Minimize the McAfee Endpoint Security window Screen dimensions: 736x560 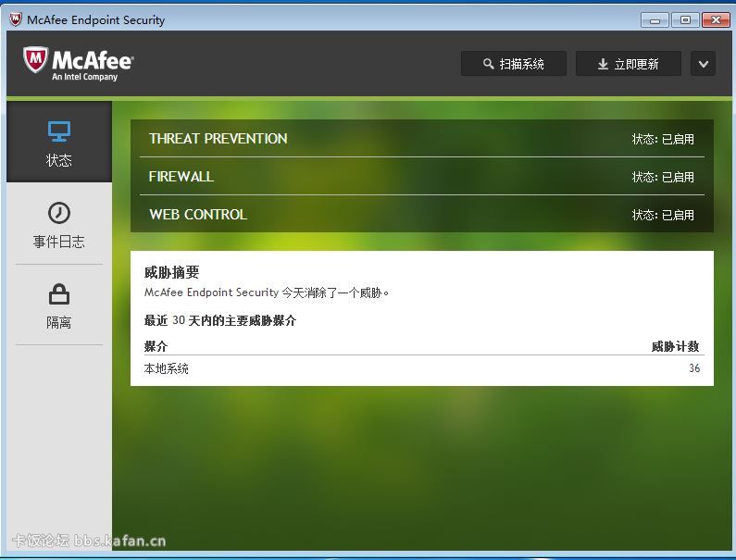[x=655, y=19]
